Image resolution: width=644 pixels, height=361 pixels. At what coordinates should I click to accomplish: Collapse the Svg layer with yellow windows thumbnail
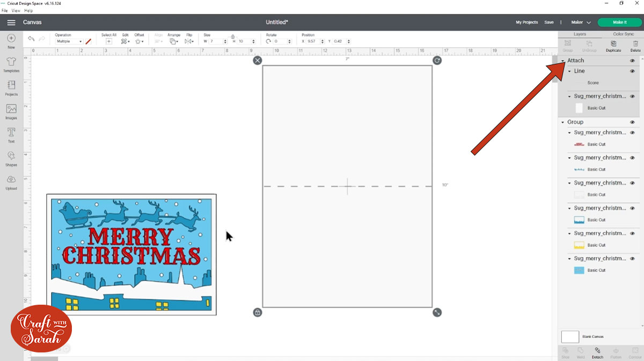(x=569, y=233)
